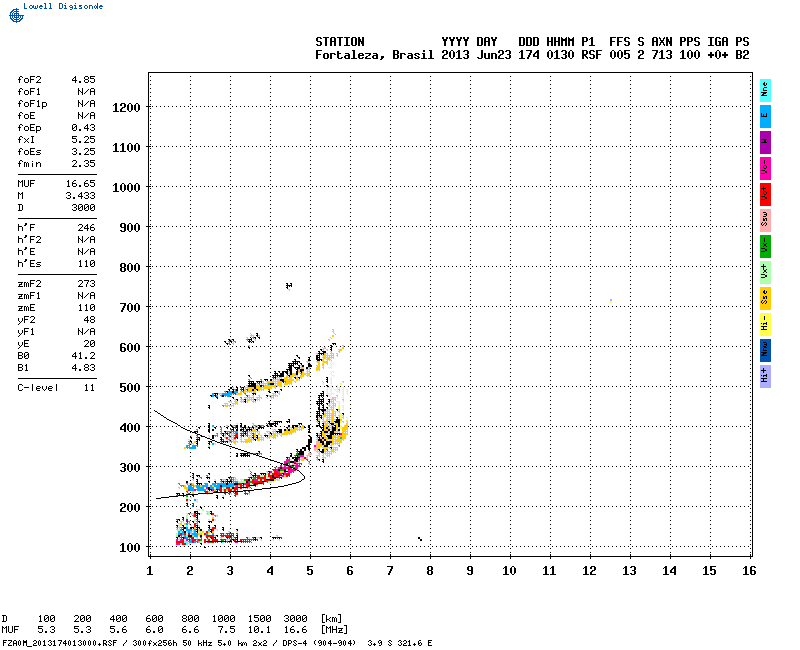
Task: Select the B0 value 41.2
Action: point(83,356)
